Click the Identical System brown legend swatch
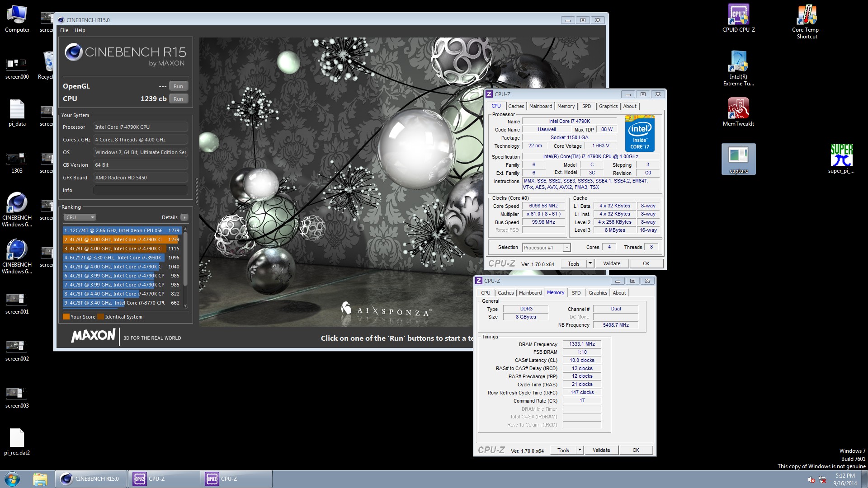868x488 pixels. [x=100, y=317]
